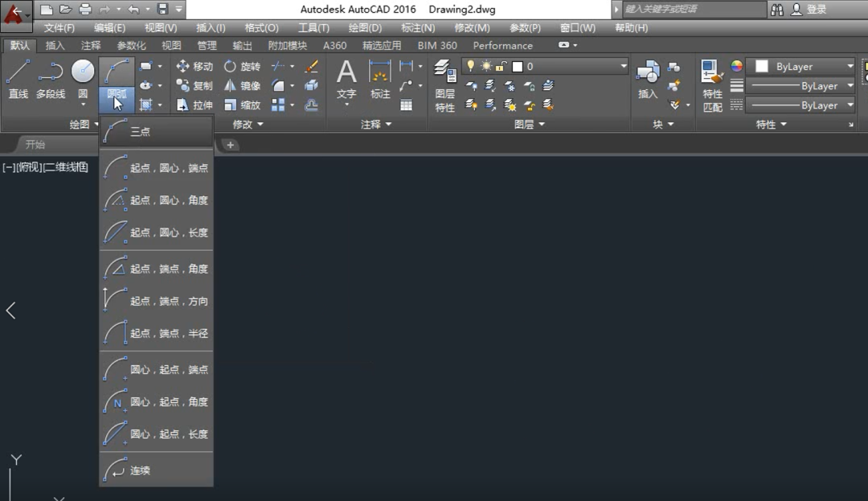Expand the 图层 (Layers) panel
This screenshot has width=868, height=501.
coord(529,125)
